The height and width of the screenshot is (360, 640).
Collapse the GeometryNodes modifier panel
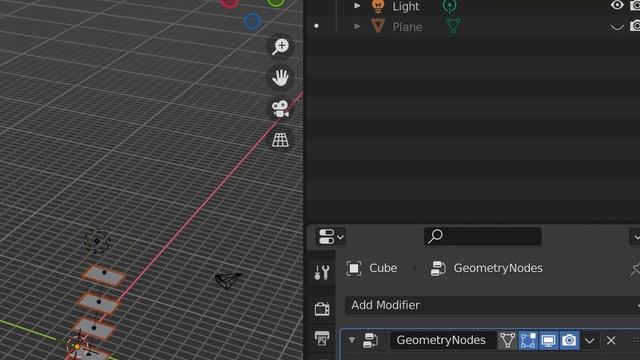pyautogui.click(x=352, y=340)
